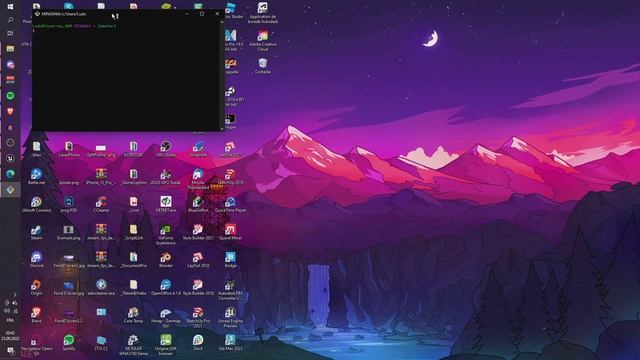Show hidden system tray icons
The height and width of the screenshot is (360, 640).
click(x=15, y=294)
